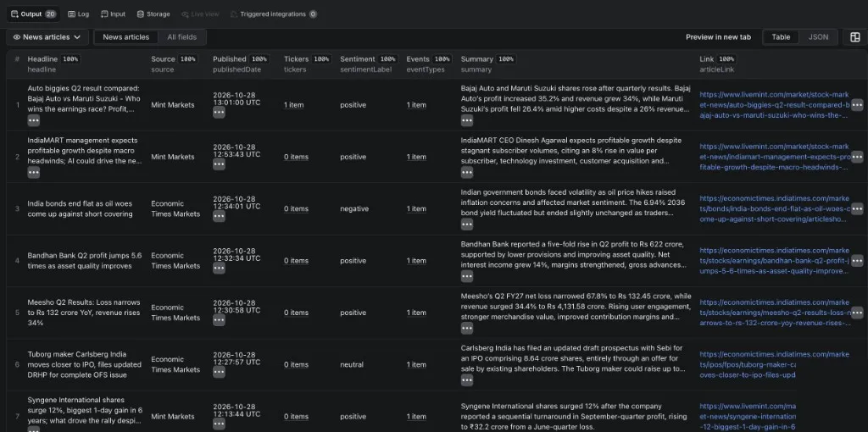Image resolution: width=868 pixels, height=432 pixels.
Task: Expand the Auto biggies headline ellipsis
Action: 34,120
